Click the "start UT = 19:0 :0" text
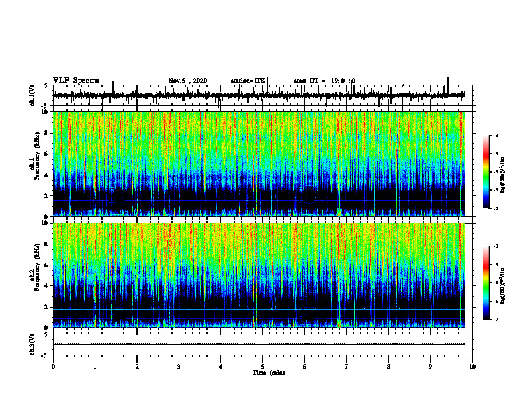Viewport: 532px width, 411px height. (x=324, y=81)
